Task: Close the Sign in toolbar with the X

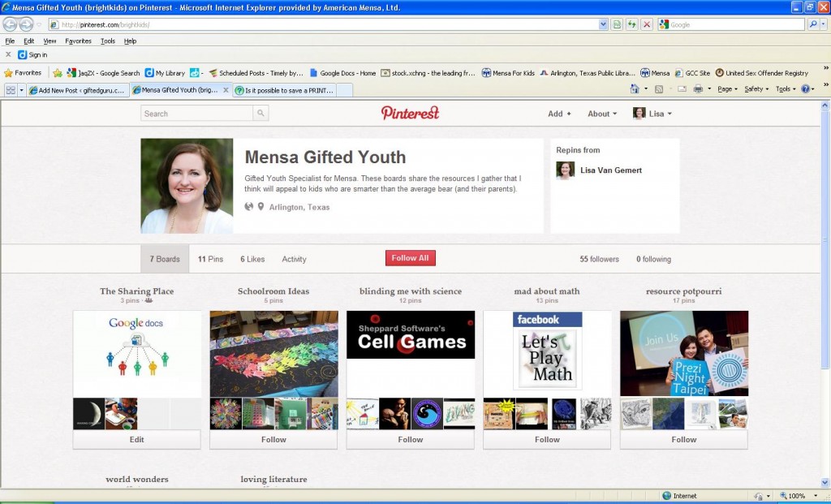Action: pyautogui.click(x=8, y=54)
